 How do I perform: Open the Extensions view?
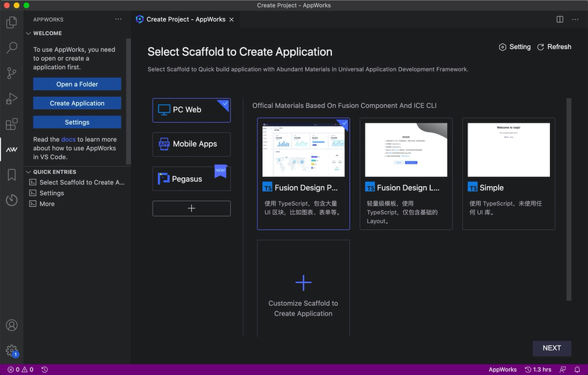(12, 124)
